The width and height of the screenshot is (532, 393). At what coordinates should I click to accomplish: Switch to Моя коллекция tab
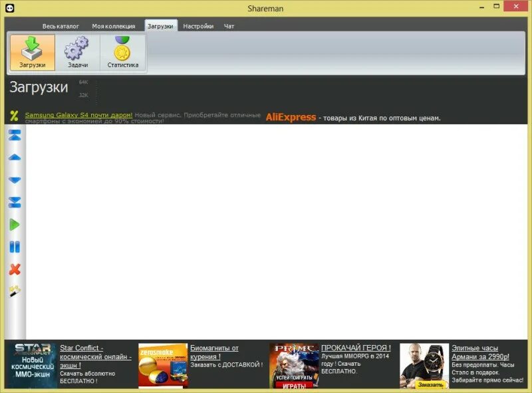(x=114, y=26)
